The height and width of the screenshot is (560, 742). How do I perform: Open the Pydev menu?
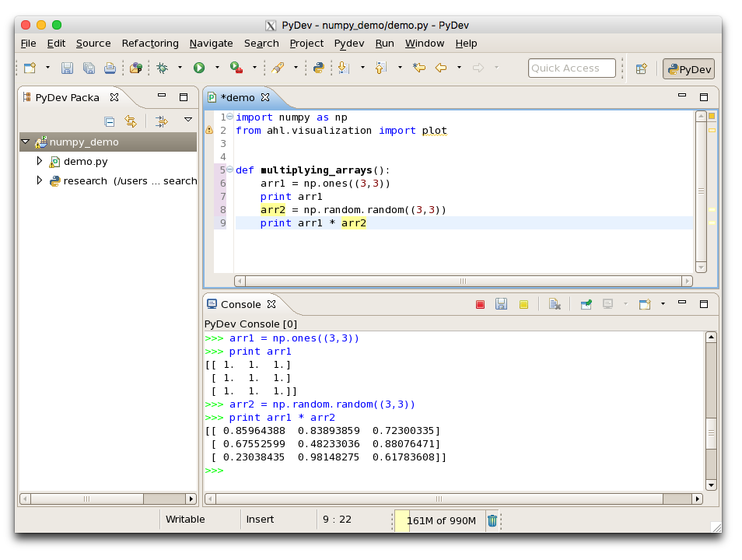pyautogui.click(x=349, y=44)
